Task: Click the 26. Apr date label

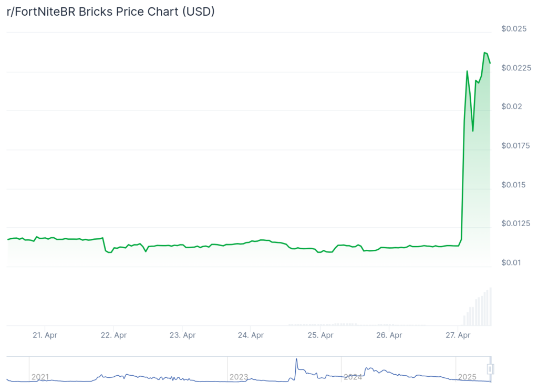Action: click(x=389, y=335)
